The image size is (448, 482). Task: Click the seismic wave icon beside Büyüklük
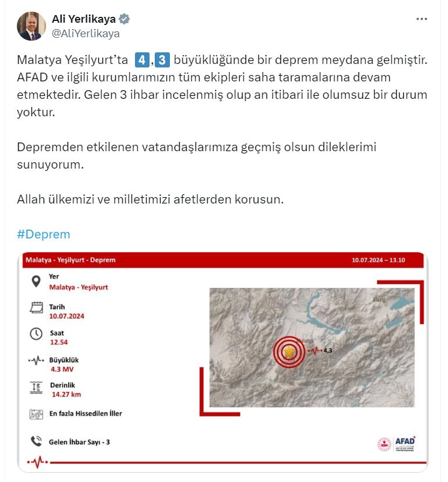pos(36,360)
